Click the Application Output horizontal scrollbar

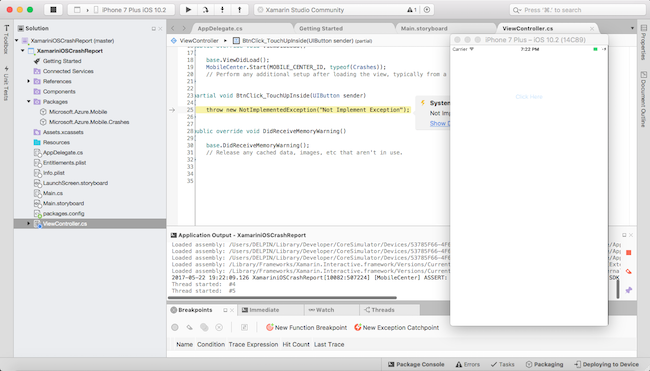click(x=282, y=297)
